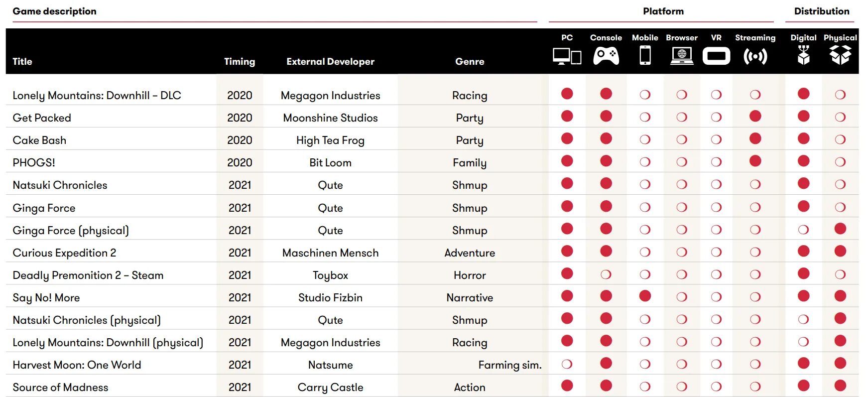
Task: Click the Physical distribution box icon
Action: pyautogui.click(x=840, y=55)
